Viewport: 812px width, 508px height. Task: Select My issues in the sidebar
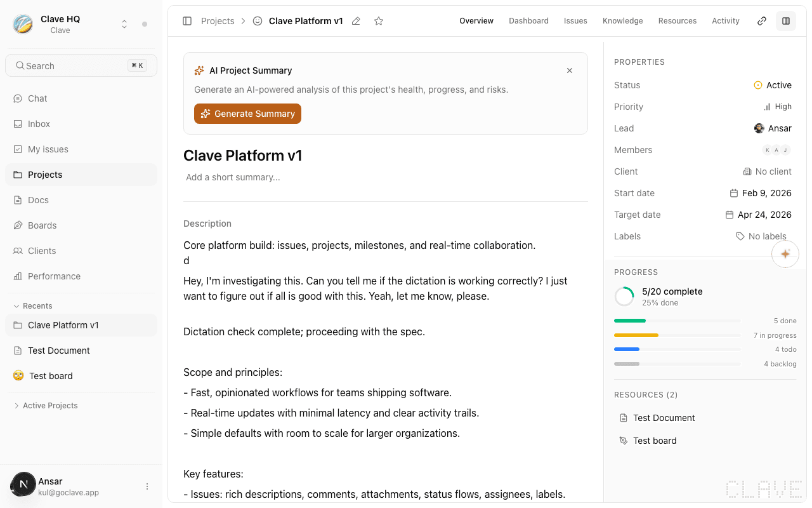point(47,149)
